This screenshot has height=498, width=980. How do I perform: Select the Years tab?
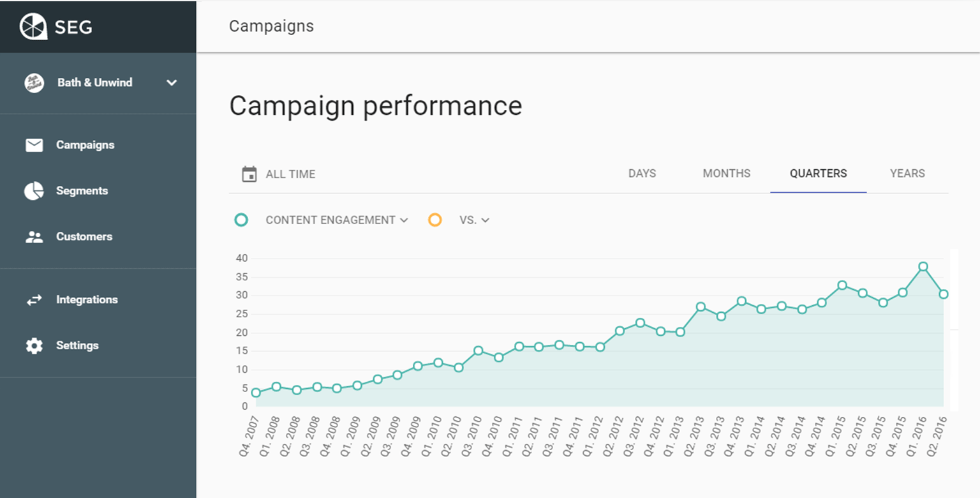[907, 174]
